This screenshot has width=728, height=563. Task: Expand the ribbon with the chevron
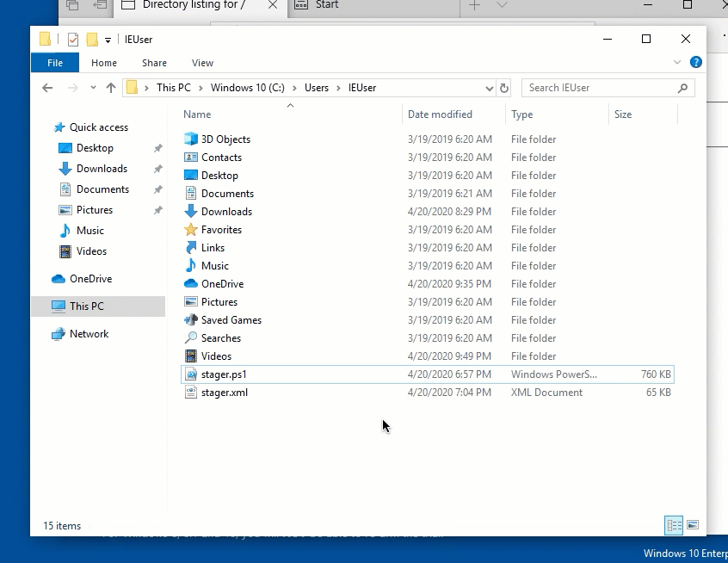[x=677, y=62]
